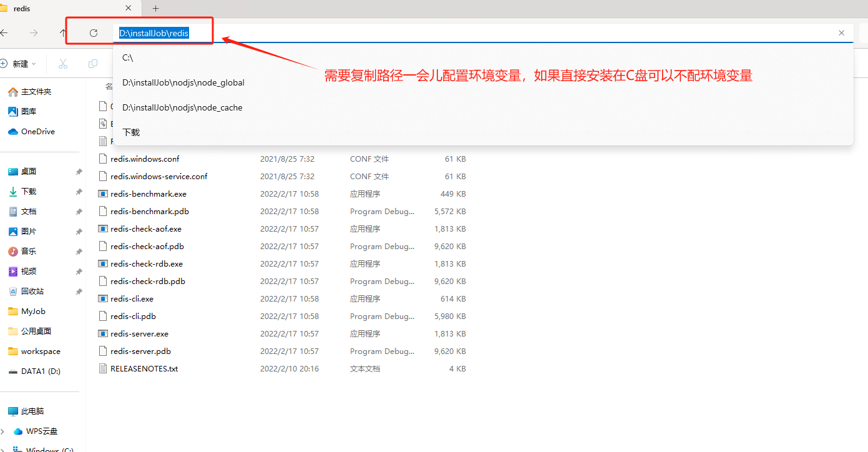Click the 文本文档 type cell

[365, 369]
